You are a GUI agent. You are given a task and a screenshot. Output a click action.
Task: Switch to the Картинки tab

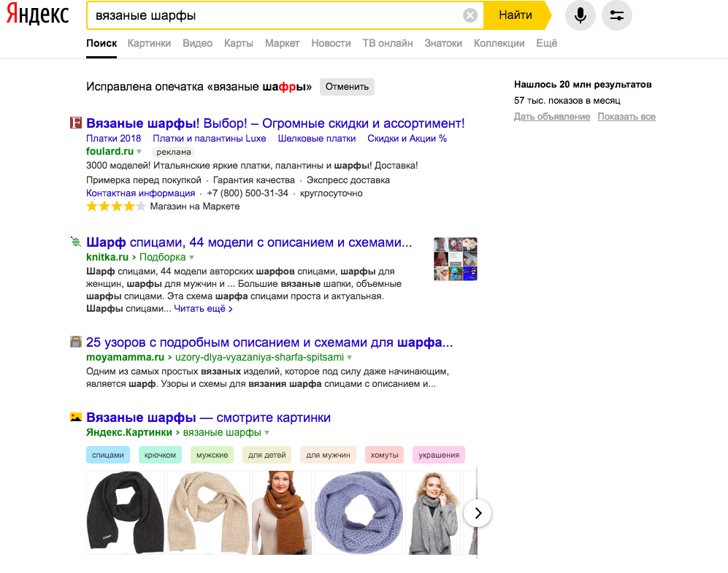(x=149, y=43)
